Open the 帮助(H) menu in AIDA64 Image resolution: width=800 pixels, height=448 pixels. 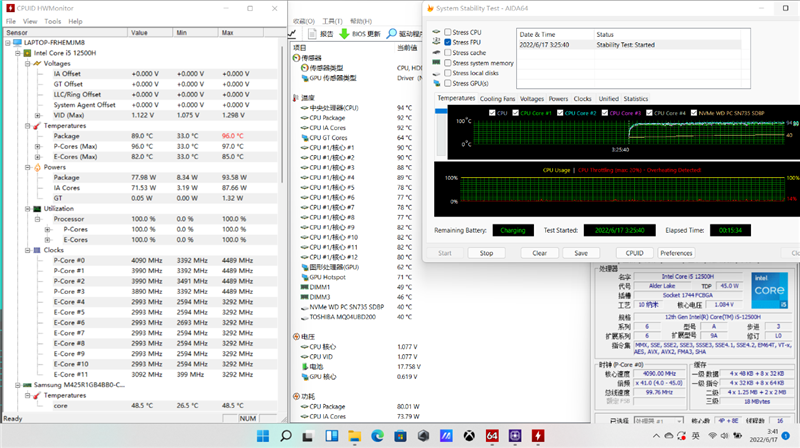[x=361, y=21]
